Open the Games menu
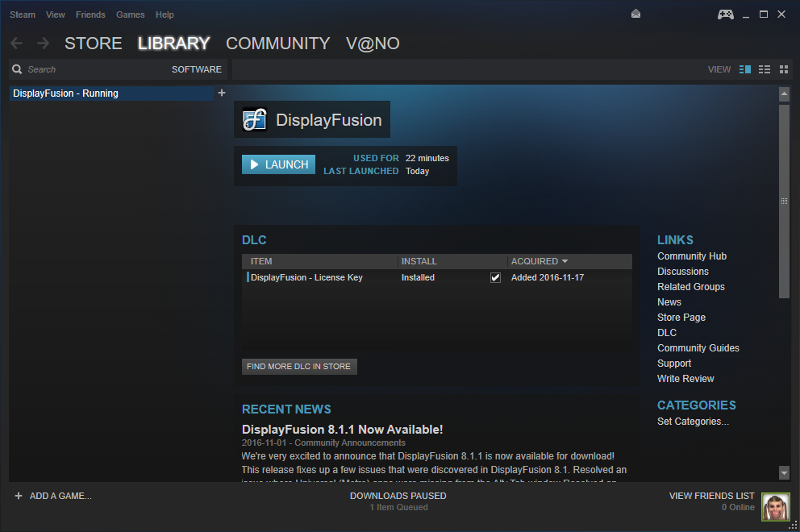 pos(130,15)
